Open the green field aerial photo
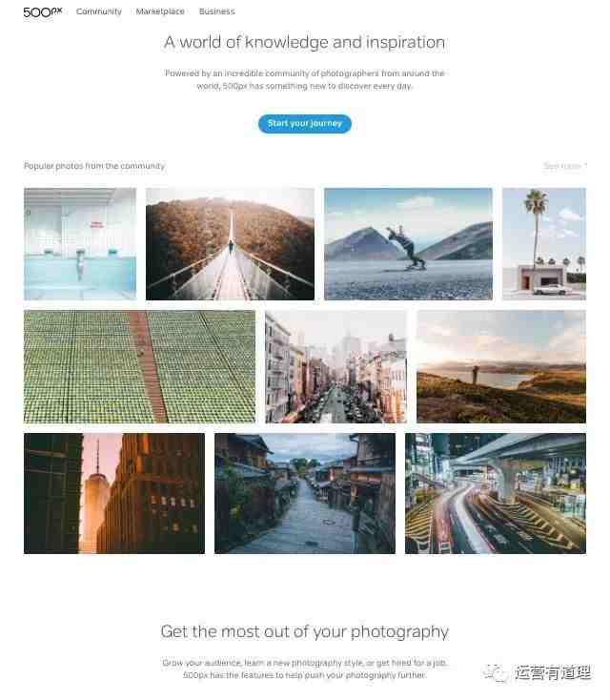Image resolution: width=610 pixels, height=700 pixels. (x=140, y=366)
